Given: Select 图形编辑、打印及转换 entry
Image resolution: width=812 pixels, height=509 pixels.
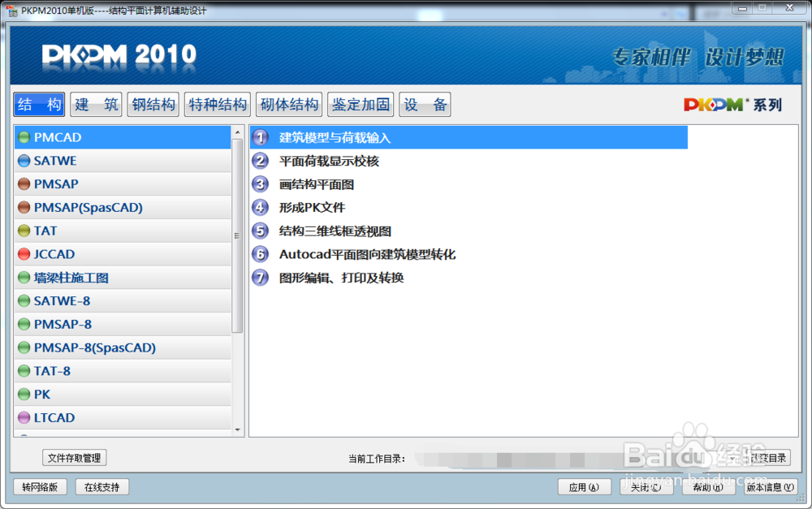Looking at the screenshot, I should (x=341, y=278).
